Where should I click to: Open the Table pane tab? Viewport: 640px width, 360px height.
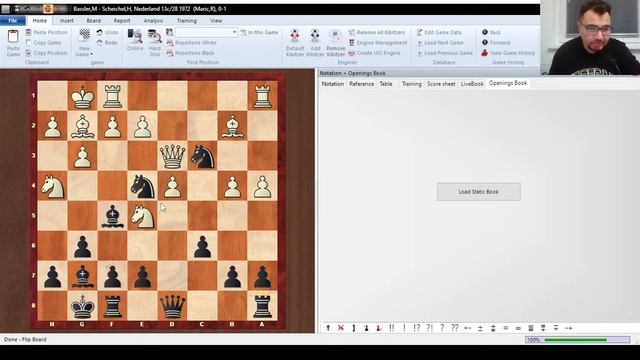tap(386, 84)
